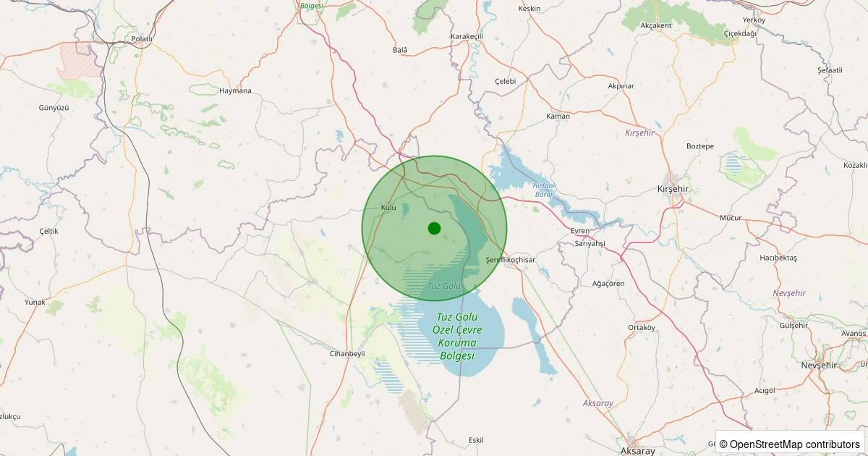Click the Haymana town label
The height and width of the screenshot is (456, 868).
[x=235, y=91]
